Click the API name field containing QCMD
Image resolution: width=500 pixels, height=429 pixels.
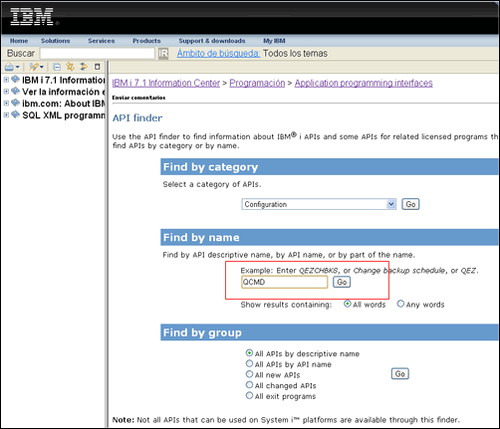[x=285, y=282]
